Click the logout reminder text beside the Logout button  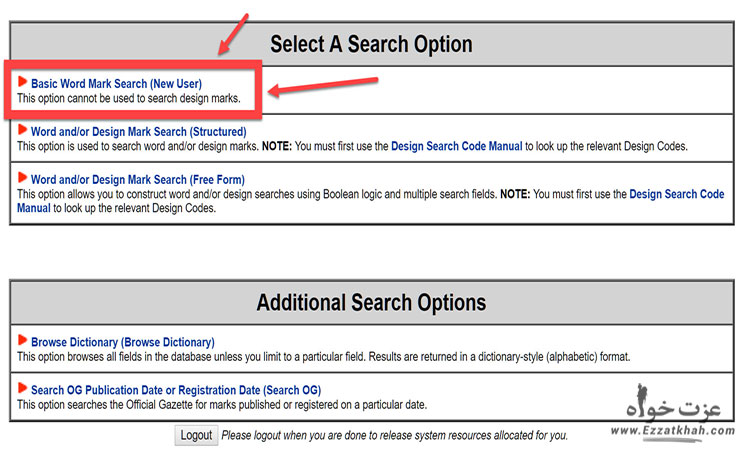395,436
